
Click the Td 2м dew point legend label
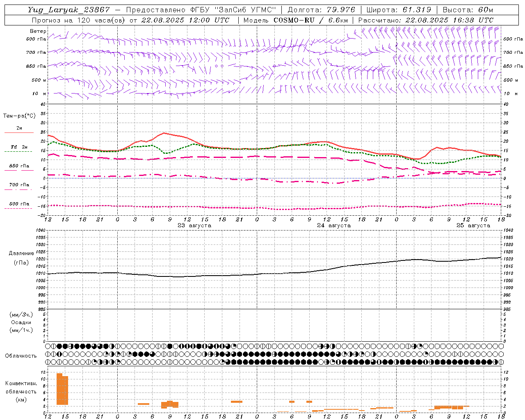pos(19,147)
